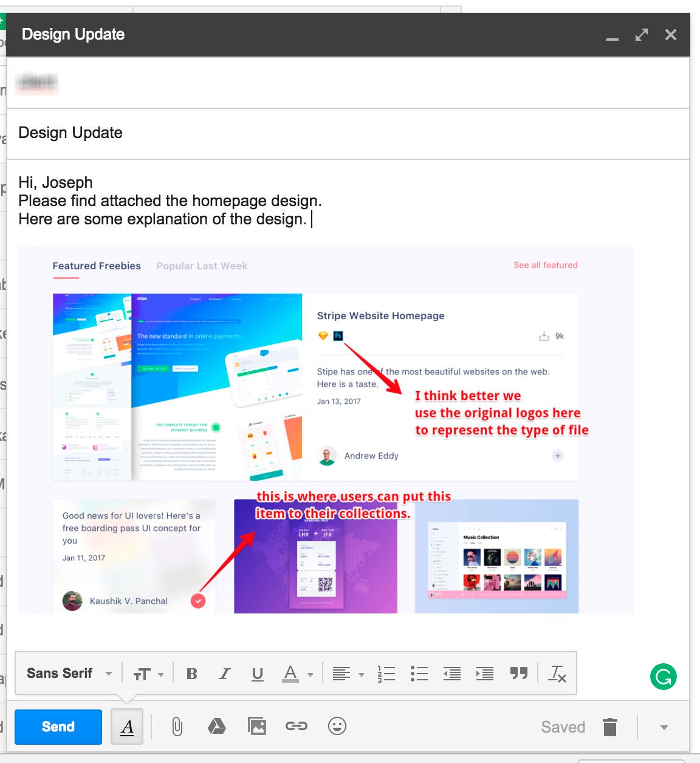Viewport: 700px width, 763px height.
Task: Insert a numbered list
Action: (x=386, y=674)
